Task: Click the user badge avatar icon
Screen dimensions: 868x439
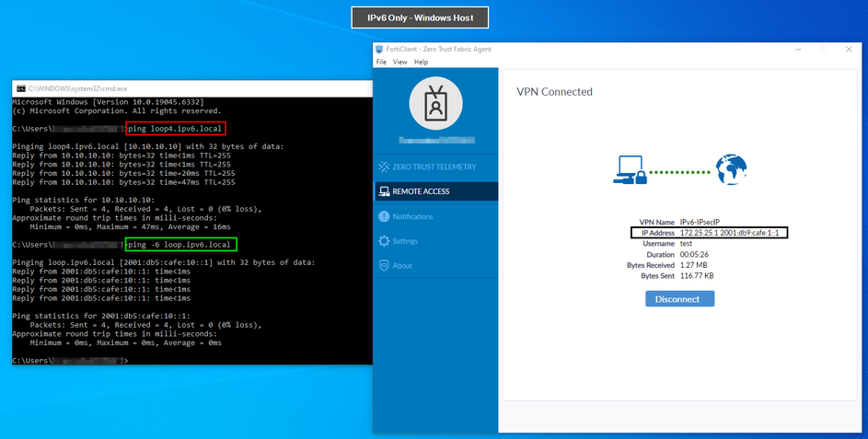Action: tap(435, 103)
